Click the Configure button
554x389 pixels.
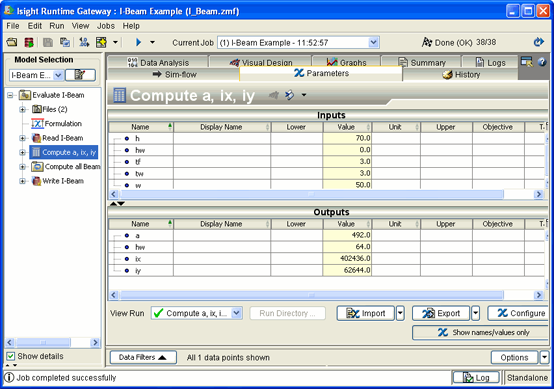pos(519,313)
